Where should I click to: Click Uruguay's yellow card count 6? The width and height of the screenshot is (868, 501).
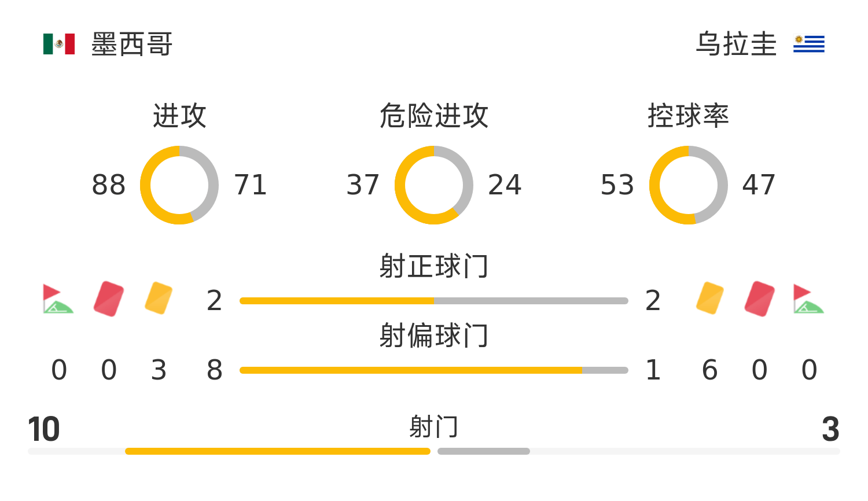click(710, 370)
